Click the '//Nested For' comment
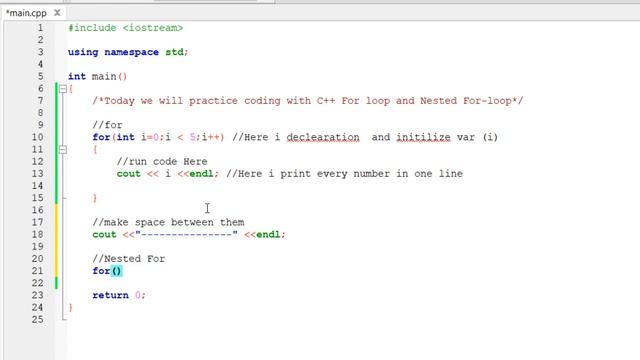640x360 pixels. 129,259
